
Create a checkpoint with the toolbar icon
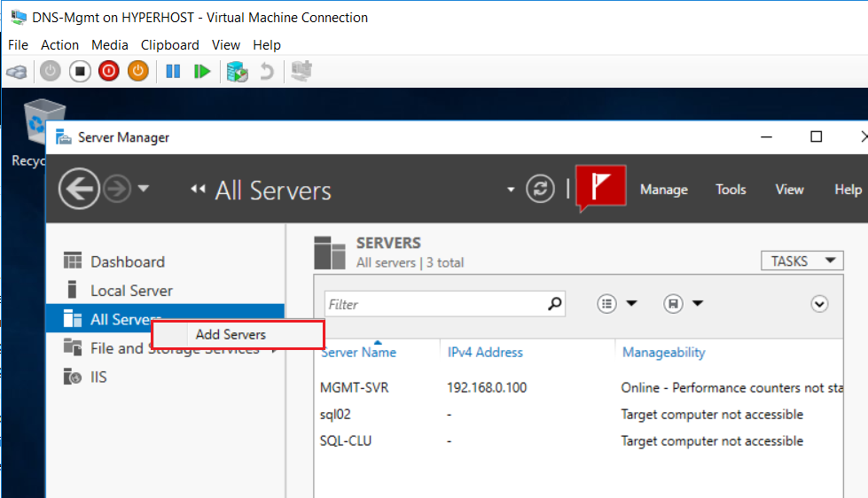tap(237, 72)
